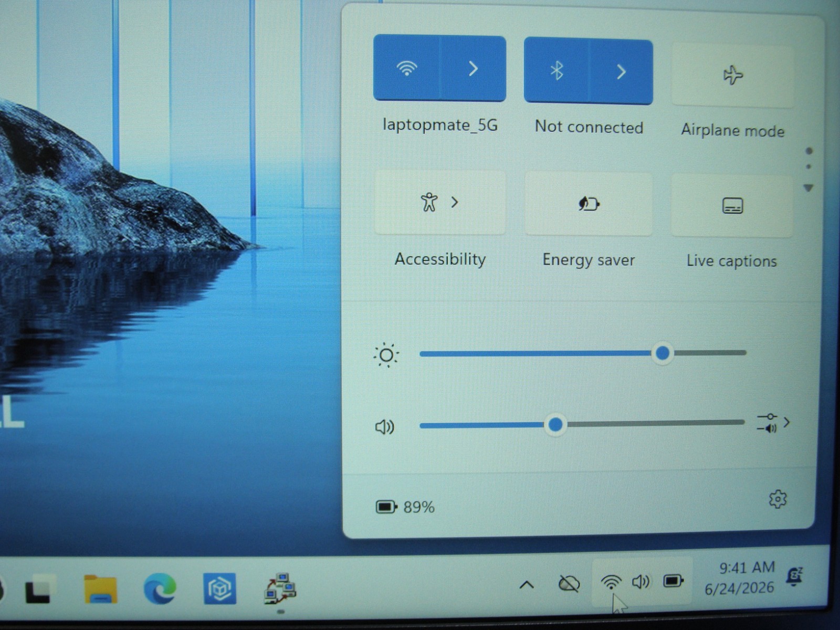Launch Microsoft Edge from taskbar
The width and height of the screenshot is (840, 630).
(x=160, y=588)
